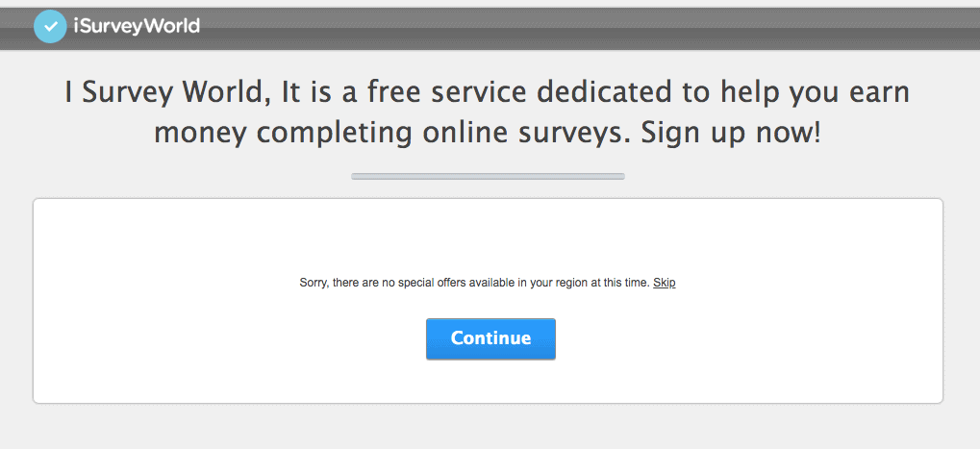Click the blue Continue button
This screenshot has width=980, height=449.
click(490, 338)
